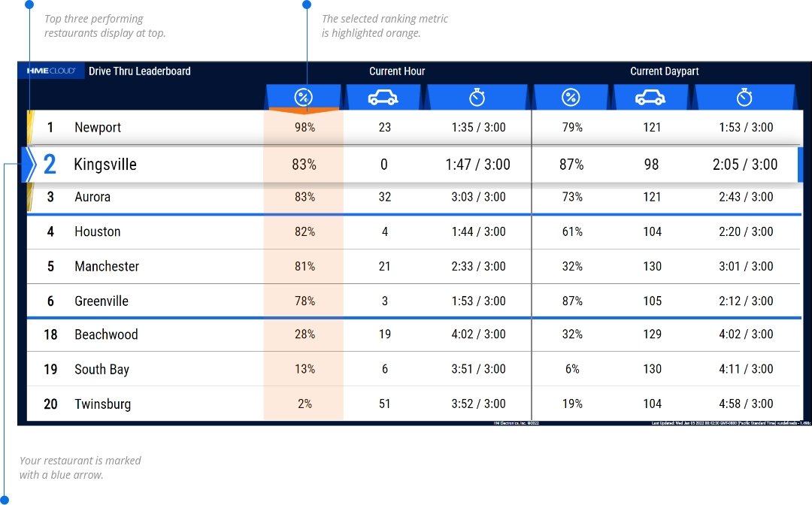
Task: Click Current Daypart car count icon
Action: point(650,97)
